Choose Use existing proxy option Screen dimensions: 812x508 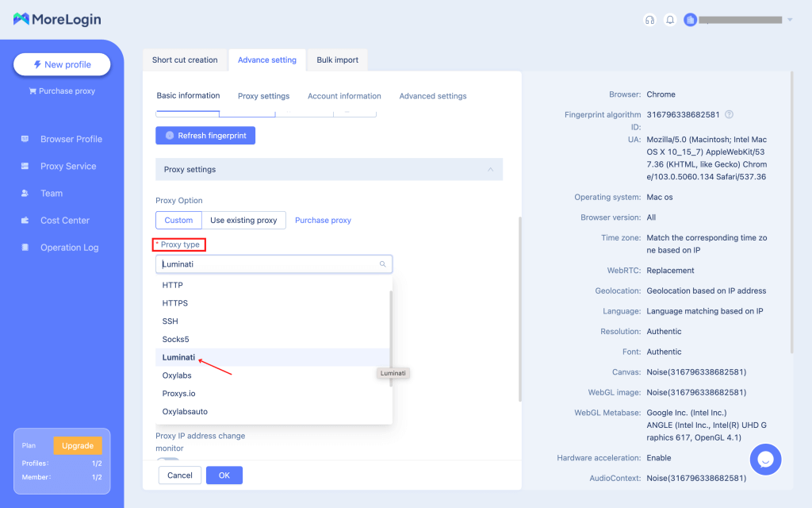click(243, 221)
